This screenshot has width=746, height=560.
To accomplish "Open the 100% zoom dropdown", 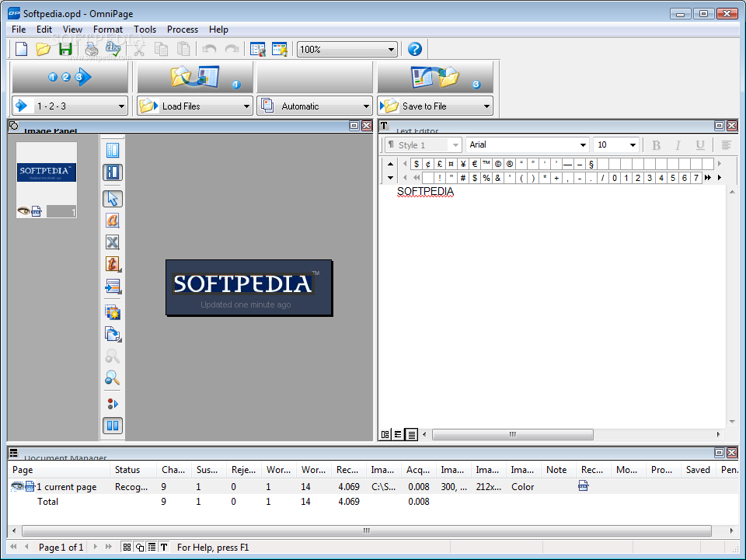I will [x=391, y=50].
